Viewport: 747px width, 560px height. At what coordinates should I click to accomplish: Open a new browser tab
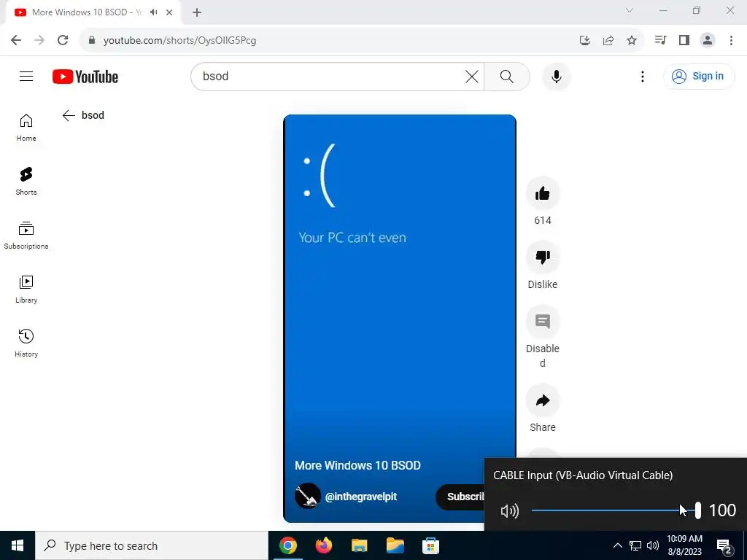[197, 12]
